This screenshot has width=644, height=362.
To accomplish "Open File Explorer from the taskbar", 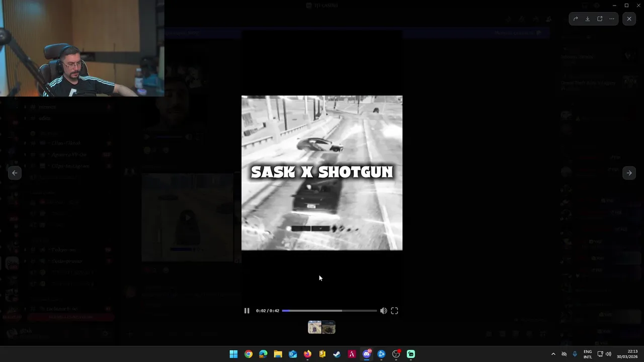I will pos(278,354).
